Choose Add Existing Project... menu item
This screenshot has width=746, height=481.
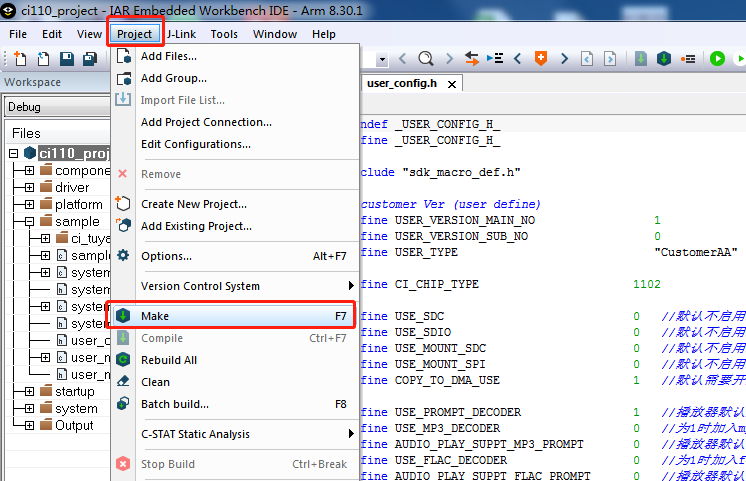[235, 226]
